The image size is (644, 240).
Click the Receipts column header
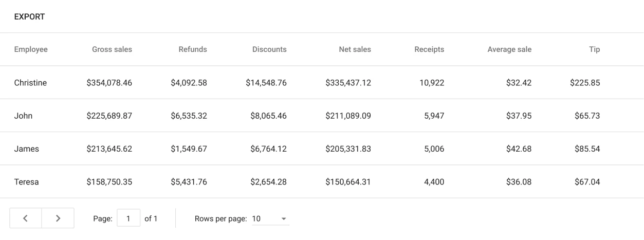tap(429, 50)
